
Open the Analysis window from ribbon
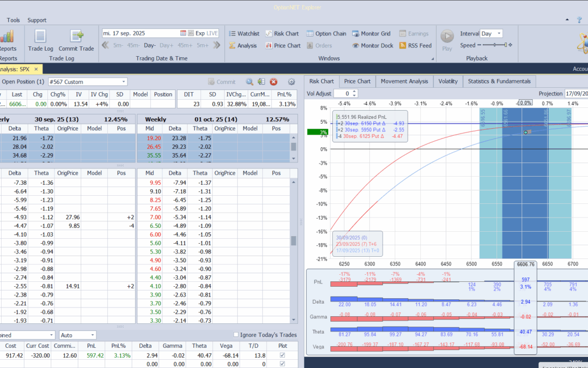point(243,45)
